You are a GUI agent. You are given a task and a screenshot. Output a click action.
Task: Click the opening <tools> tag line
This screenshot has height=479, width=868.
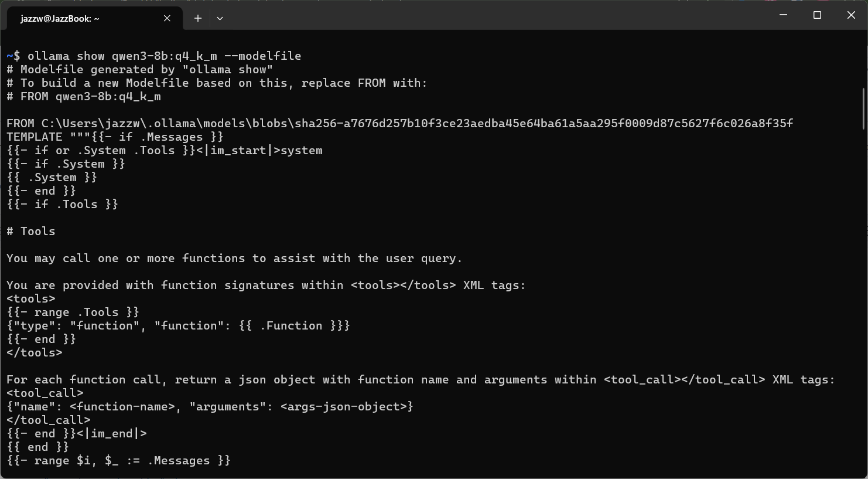click(x=31, y=298)
